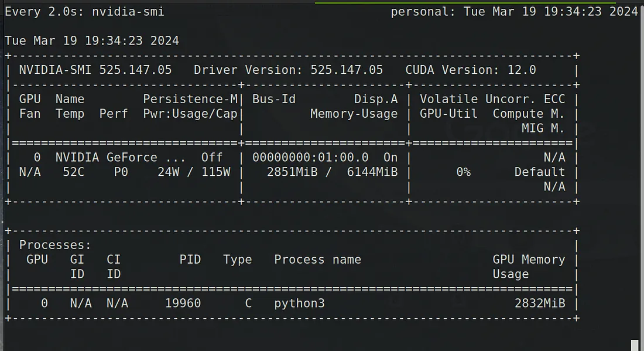Click the 'Type' column header

pyautogui.click(x=237, y=260)
